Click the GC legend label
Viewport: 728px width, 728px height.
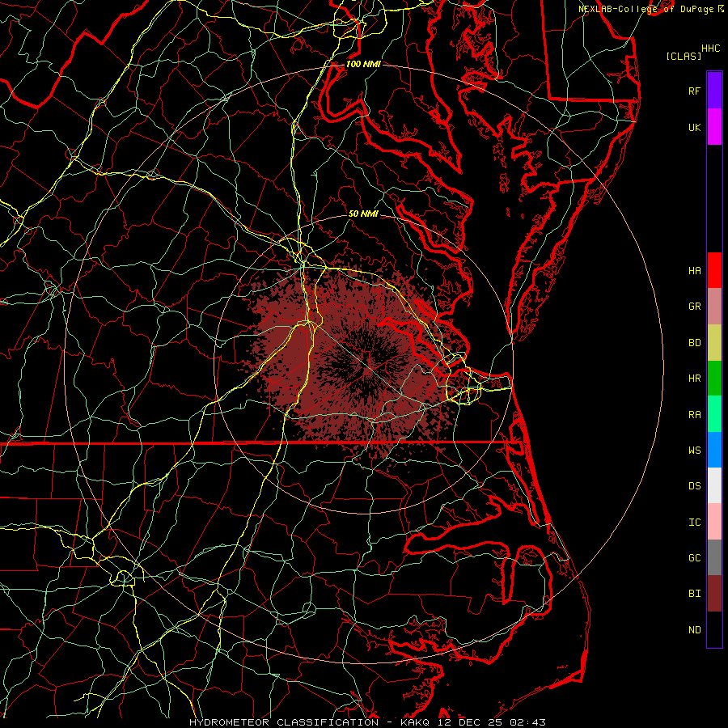tap(694, 558)
